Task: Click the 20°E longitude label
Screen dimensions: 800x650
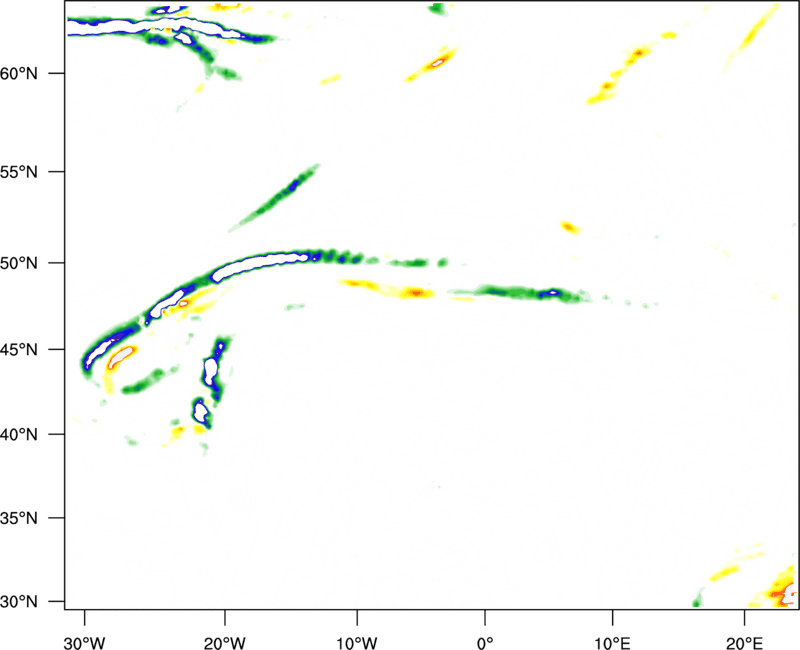Action: [744, 643]
